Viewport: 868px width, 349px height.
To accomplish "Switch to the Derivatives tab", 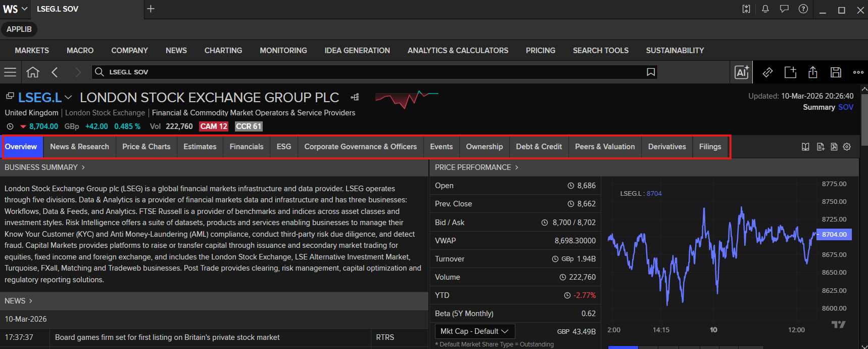I will tap(667, 147).
